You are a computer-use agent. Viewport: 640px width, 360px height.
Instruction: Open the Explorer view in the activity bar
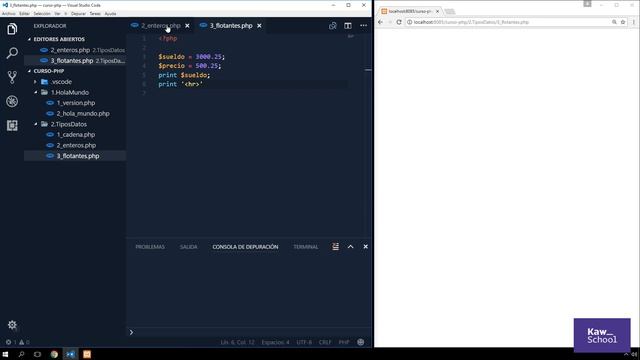click(12, 29)
